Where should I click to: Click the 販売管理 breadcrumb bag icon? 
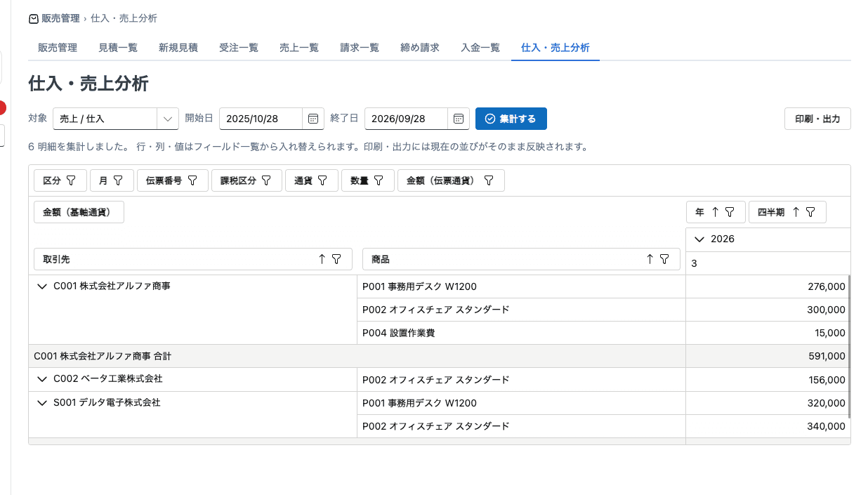tap(34, 19)
